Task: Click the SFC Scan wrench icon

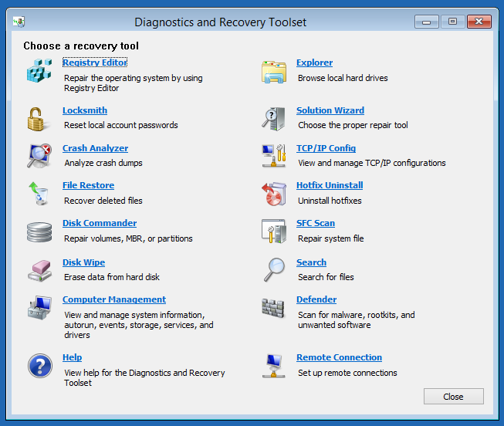Action: click(274, 232)
